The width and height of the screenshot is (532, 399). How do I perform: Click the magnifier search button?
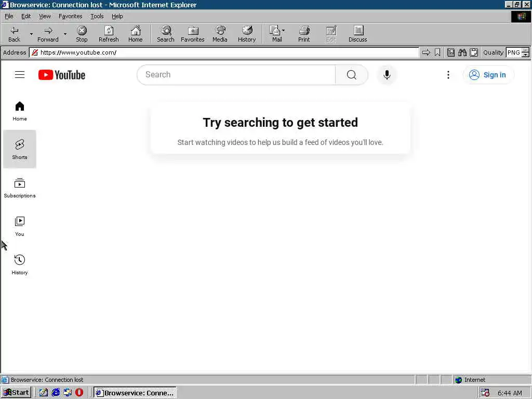pyautogui.click(x=352, y=75)
